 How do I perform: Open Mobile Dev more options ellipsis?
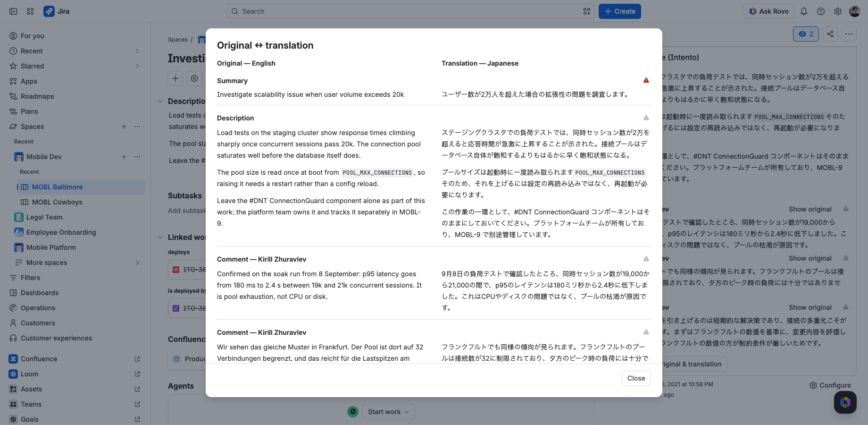coord(137,157)
